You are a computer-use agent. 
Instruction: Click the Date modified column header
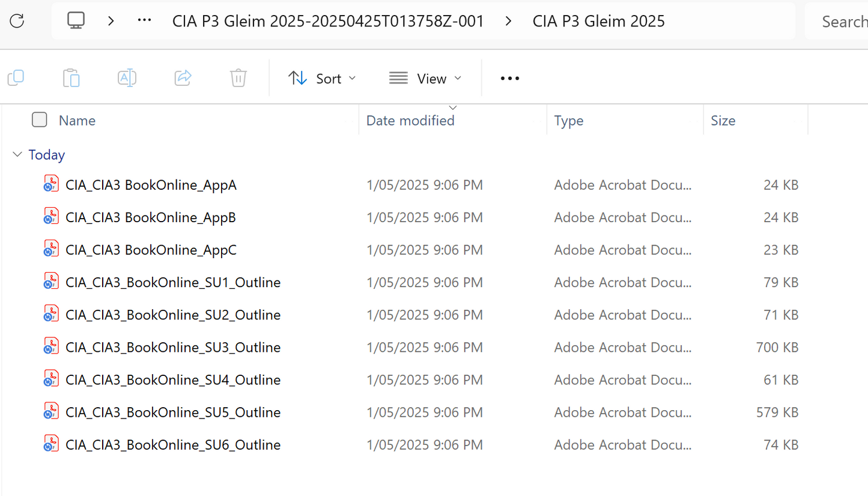coord(410,121)
